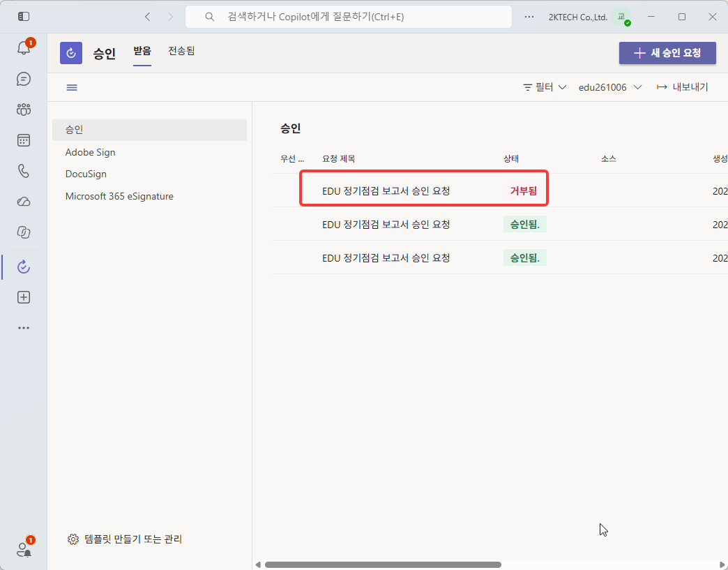Switch to the 받음 tab

(142, 51)
